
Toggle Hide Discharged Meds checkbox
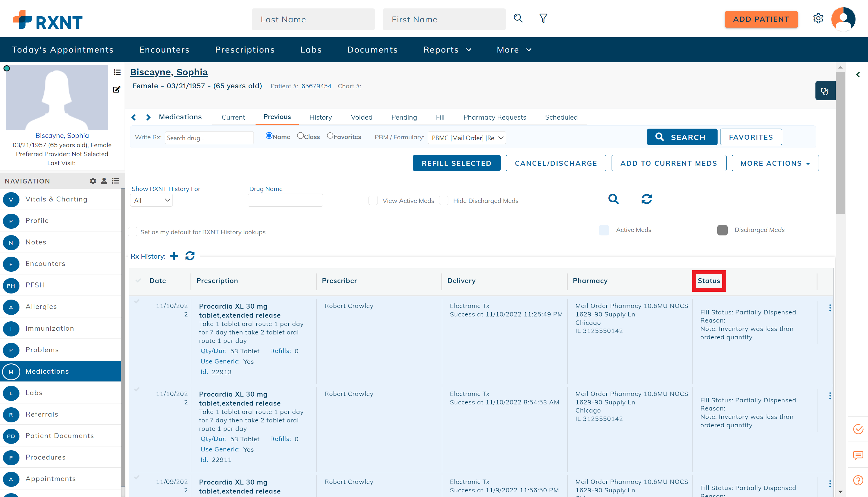(x=443, y=200)
